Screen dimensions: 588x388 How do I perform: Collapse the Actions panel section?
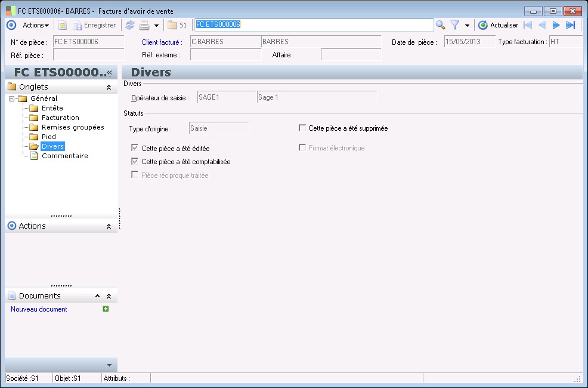109,226
